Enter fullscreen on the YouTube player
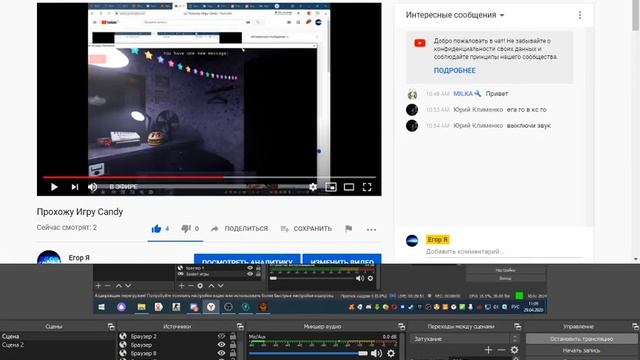 coord(367,187)
